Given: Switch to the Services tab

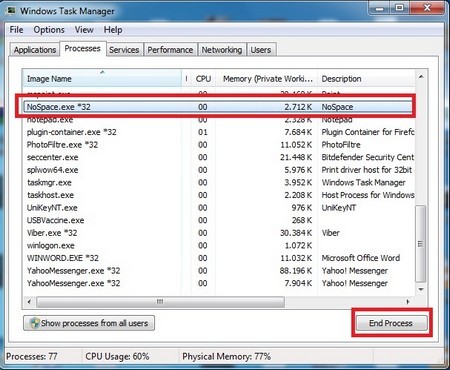Looking at the screenshot, I should [x=124, y=50].
